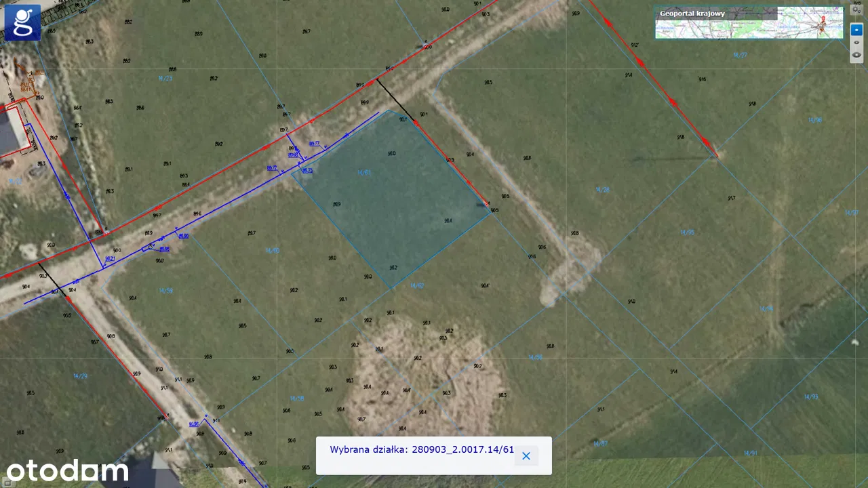Select the smallest eye view level button
This screenshot has height=488, width=868.
(x=856, y=30)
